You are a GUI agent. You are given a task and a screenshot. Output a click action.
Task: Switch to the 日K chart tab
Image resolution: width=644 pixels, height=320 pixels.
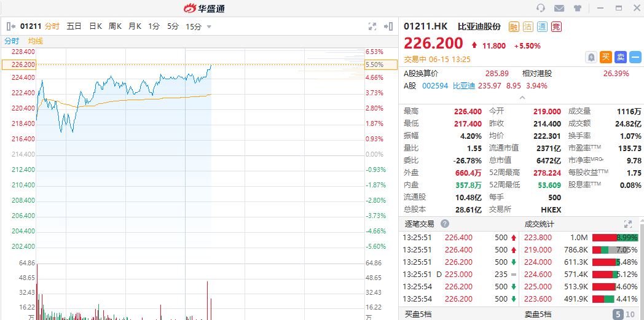click(95, 26)
